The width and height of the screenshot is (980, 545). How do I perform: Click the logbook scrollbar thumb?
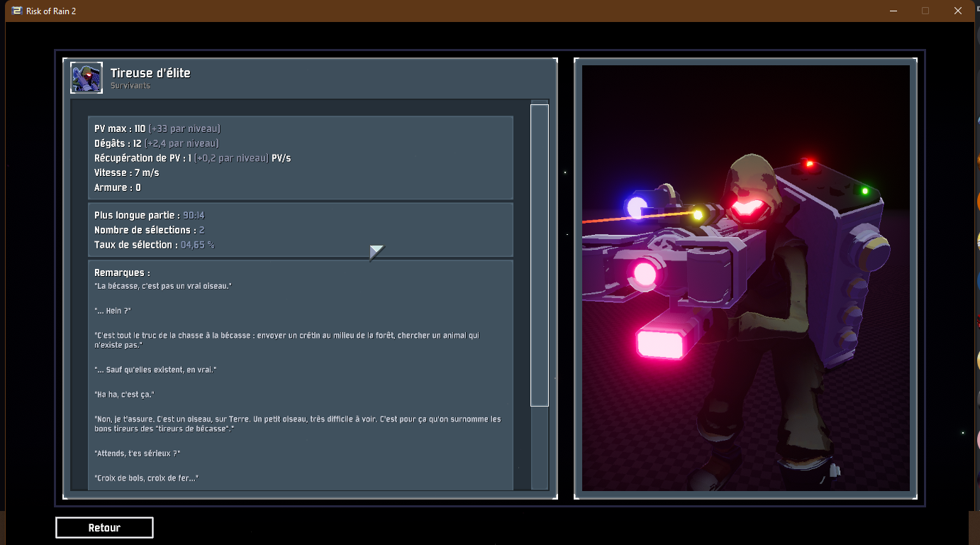tap(540, 255)
